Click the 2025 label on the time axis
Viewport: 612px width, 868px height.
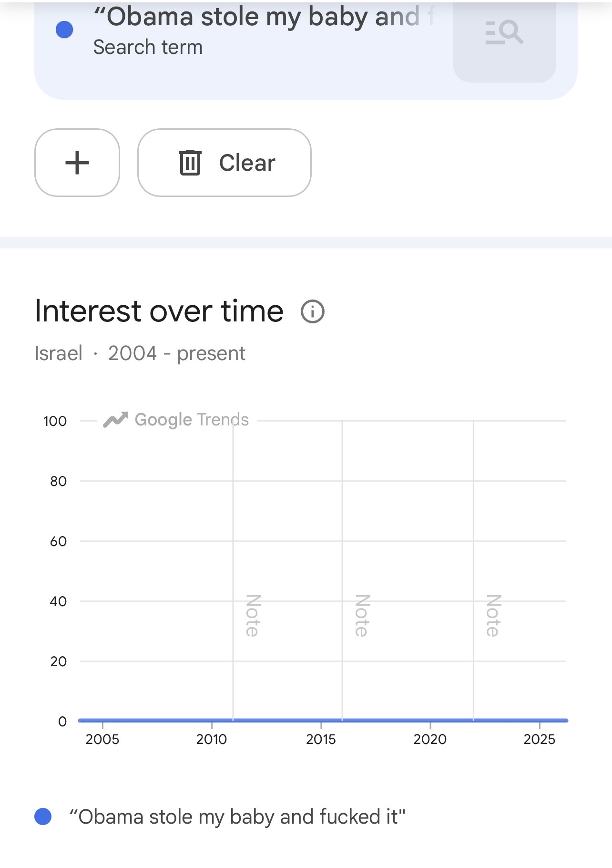click(539, 739)
